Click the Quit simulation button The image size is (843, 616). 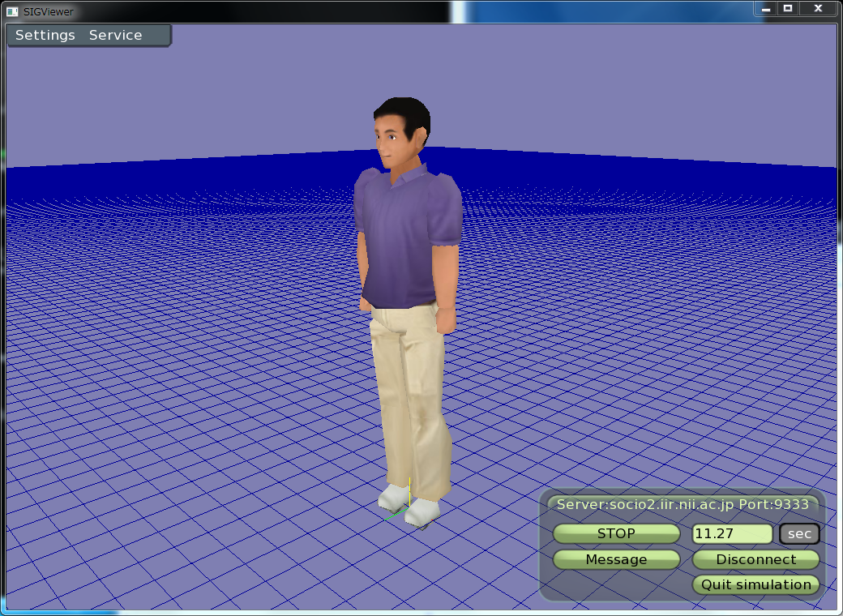pos(755,584)
